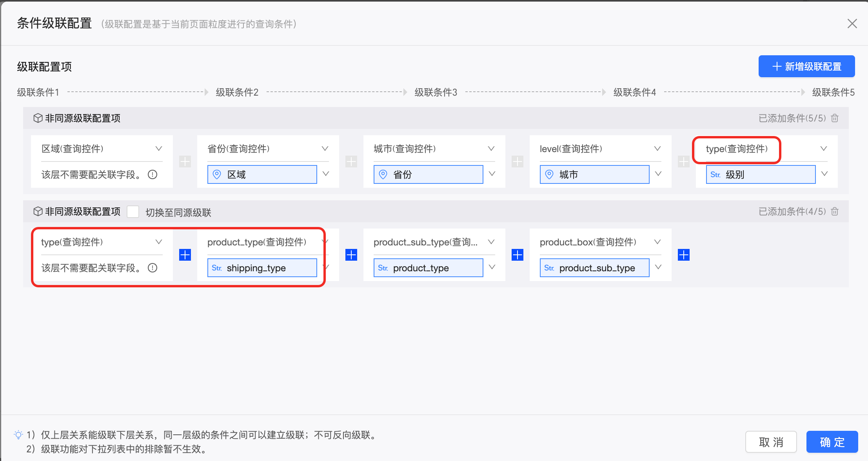Expand 区域(查询控件) dropdown

tap(159, 149)
